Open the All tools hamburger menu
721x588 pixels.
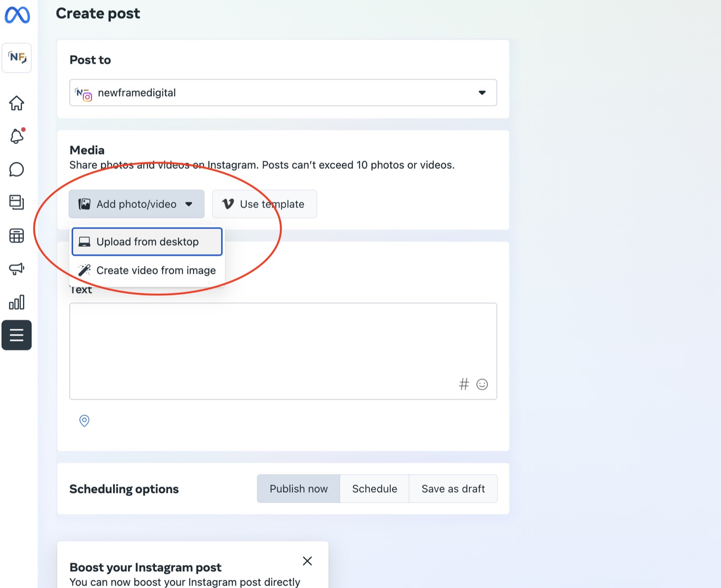[x=17, y=335]
